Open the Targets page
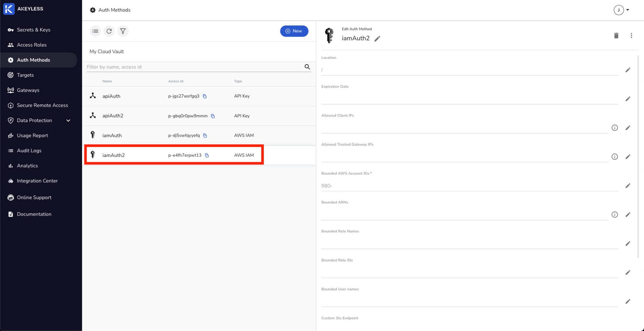This screenshot has height=331, width=644. (x=25, y=75)
